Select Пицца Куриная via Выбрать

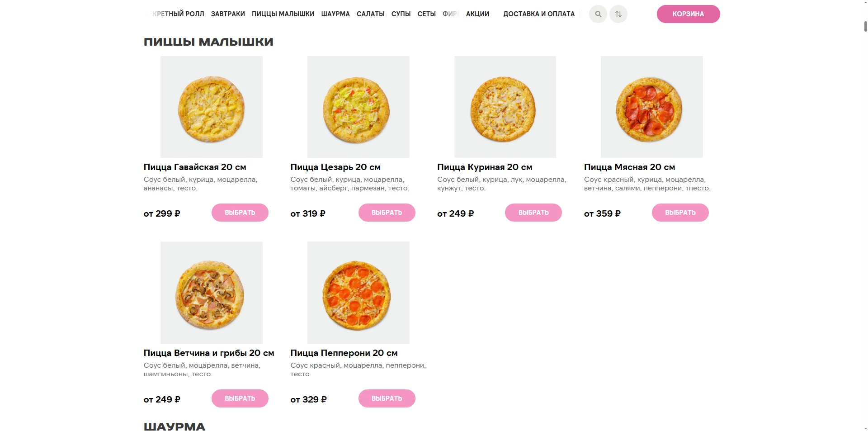click(533, 213)
